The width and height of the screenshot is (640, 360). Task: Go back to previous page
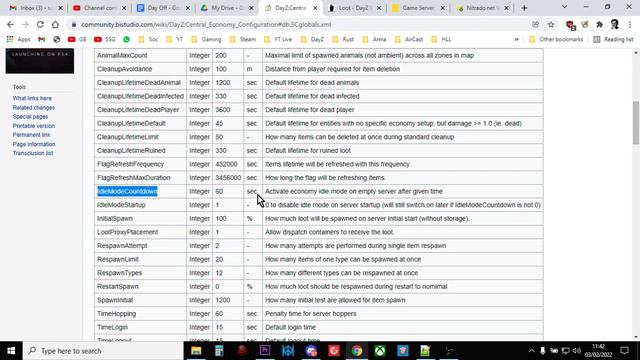[x=10, y=24]
